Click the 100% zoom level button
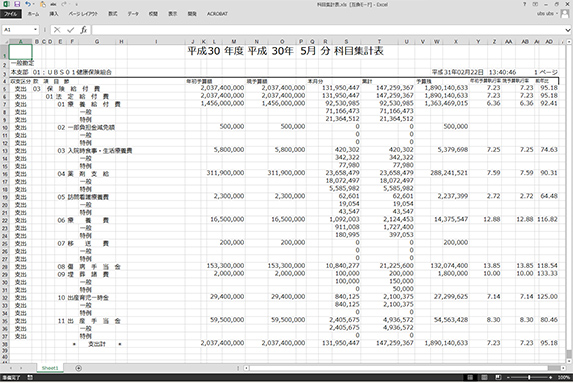Viewport: 573px width, 383px height. 564,378
